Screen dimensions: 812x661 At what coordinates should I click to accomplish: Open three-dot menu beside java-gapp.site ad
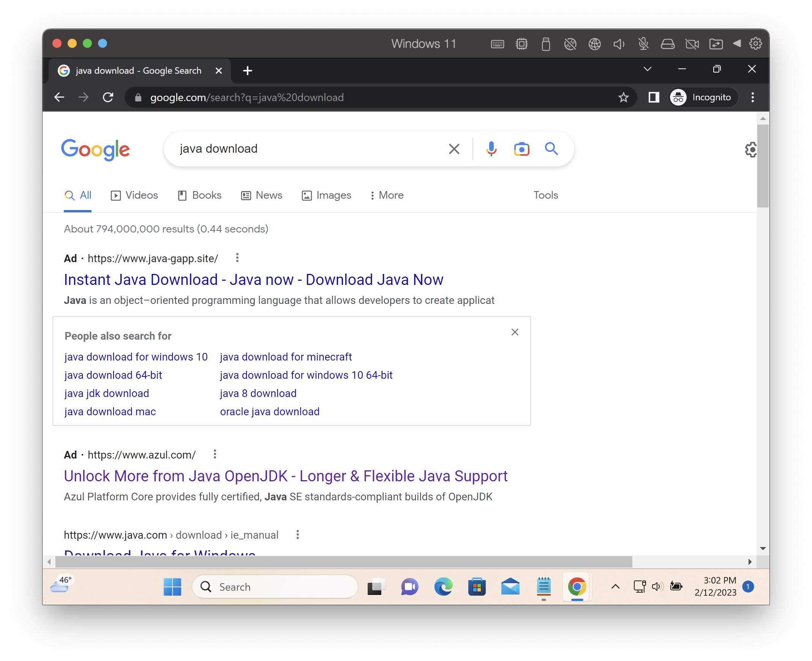pyautogui.click(x=237, y=258)
